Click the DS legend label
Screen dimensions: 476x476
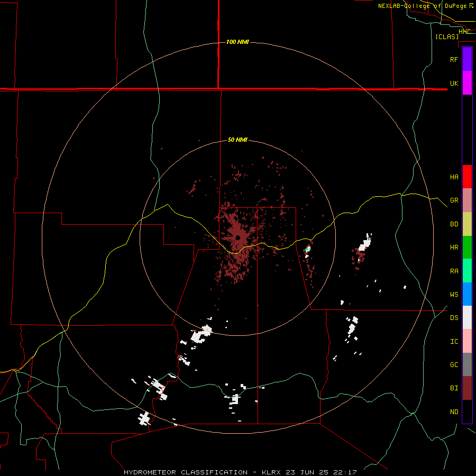[454, 318]
